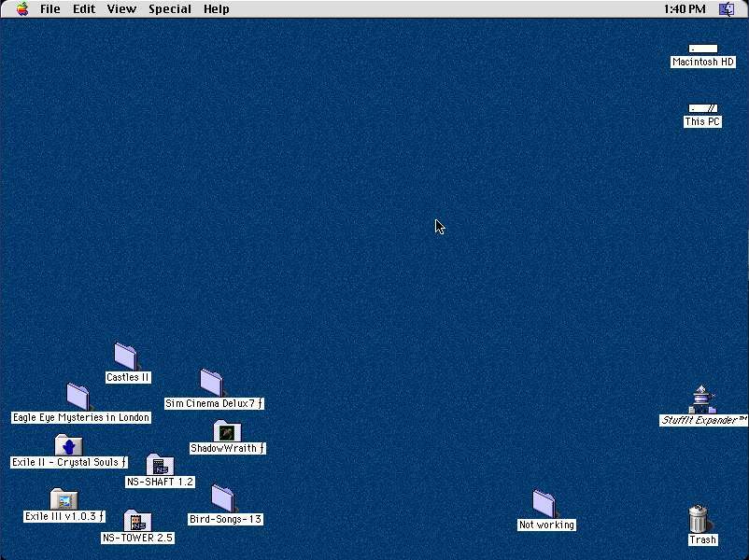Select the This PC volume icon

(x=702, y=109)
